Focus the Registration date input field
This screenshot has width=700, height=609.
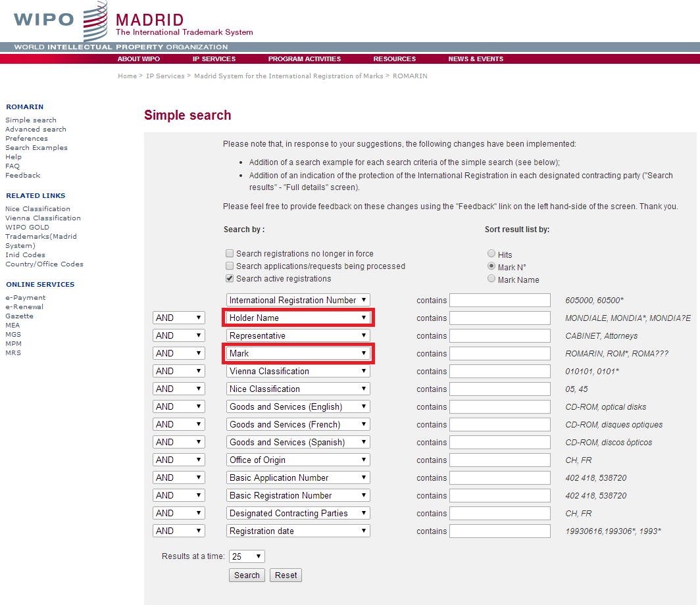coord(500,531)
